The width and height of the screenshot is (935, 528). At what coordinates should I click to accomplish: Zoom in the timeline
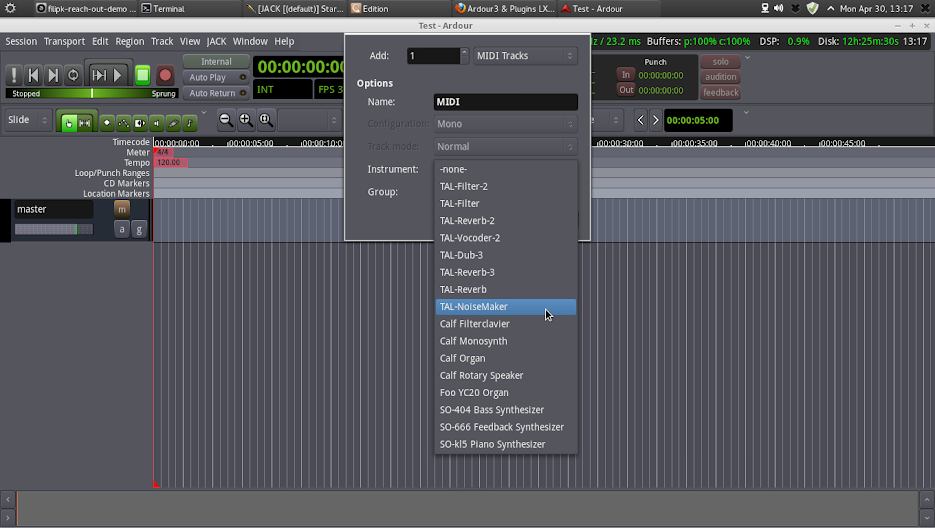pyautogui.click(x=246, y=120)
